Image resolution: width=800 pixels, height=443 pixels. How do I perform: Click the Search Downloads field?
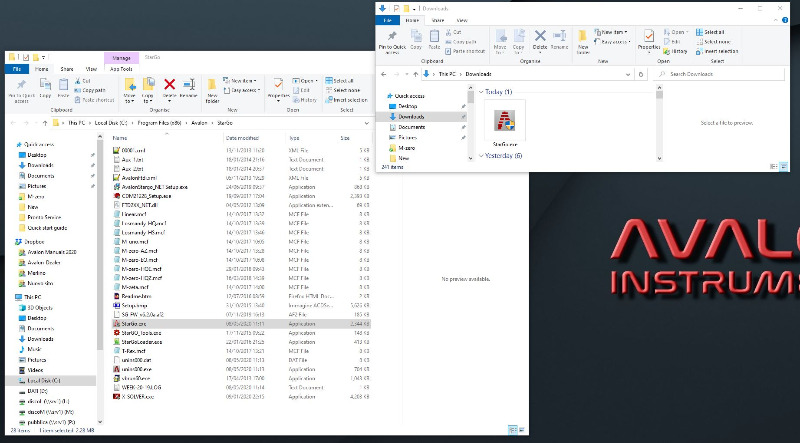click(720, 74)
